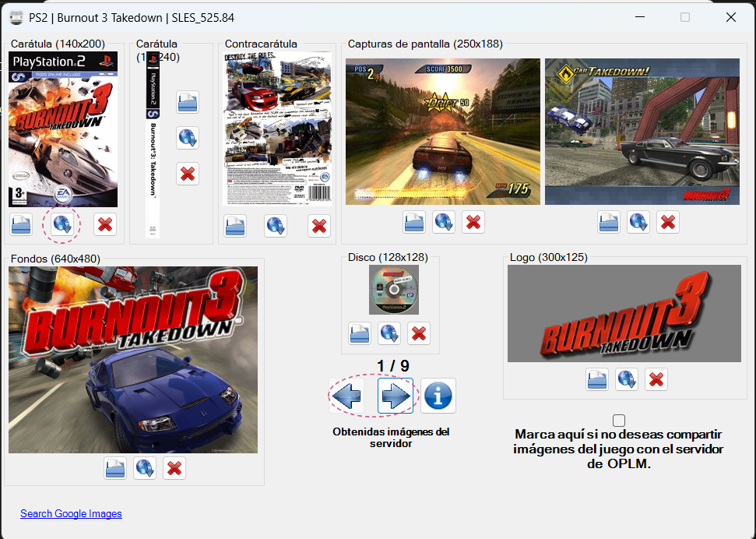Screen dimensions: 756x539
Task: Delete the Logo image
Action: (656, 379)
